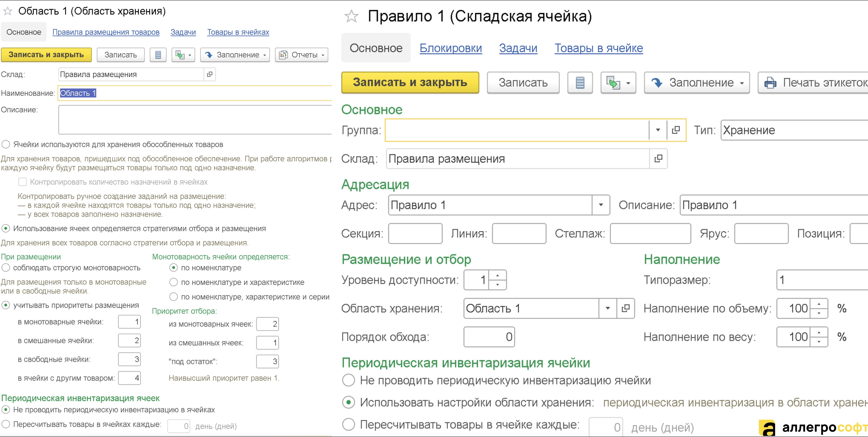Star the Правило 1 form as favorite
The width and height of the screenshot is (868, 437).
coord(352,16)
